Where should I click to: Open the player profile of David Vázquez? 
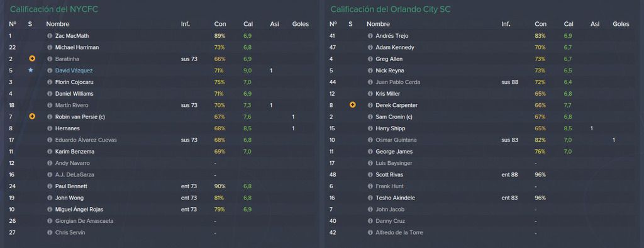74,70
